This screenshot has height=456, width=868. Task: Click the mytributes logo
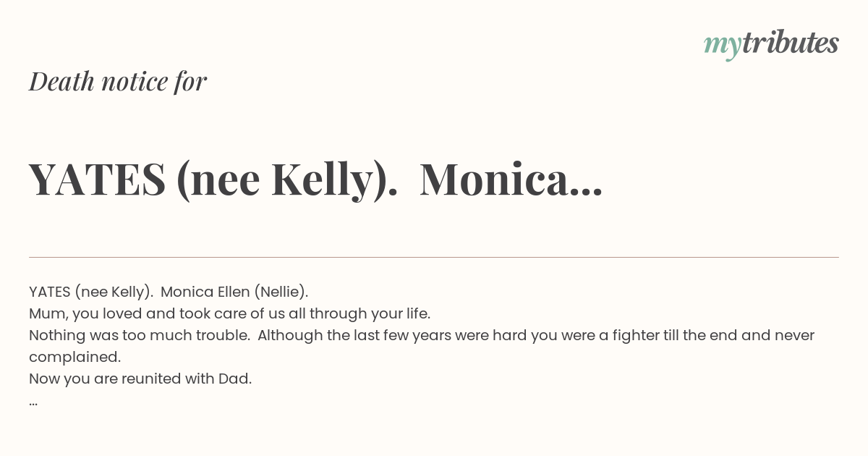[771, 44]
